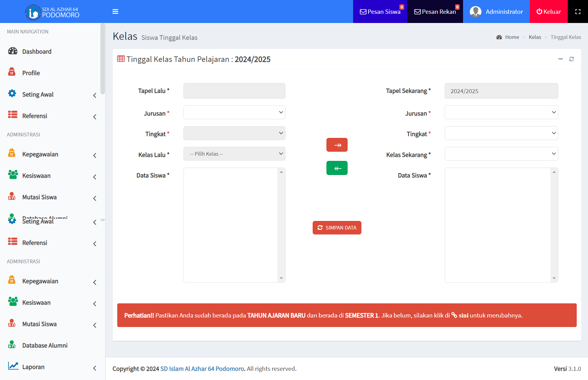This screenshot has width=588, height=380.
Task: Collapse panel using minus icon
Action: pyautogui.click(x=560, y=59)
